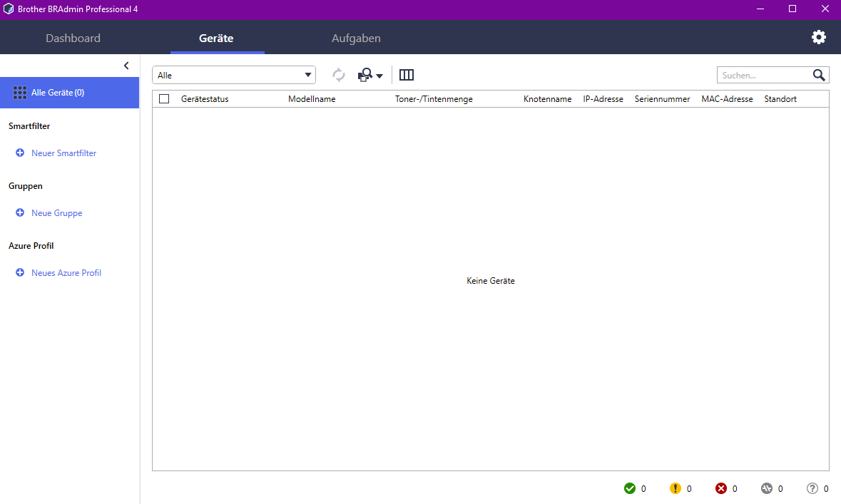Open the Alle filter dropdown
Viewport: 841px width, 504px height.
coord(234,75)
